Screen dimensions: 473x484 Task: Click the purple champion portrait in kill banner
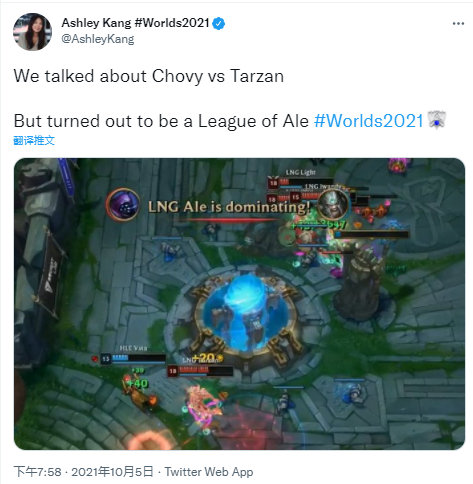[x=123, y=205]
